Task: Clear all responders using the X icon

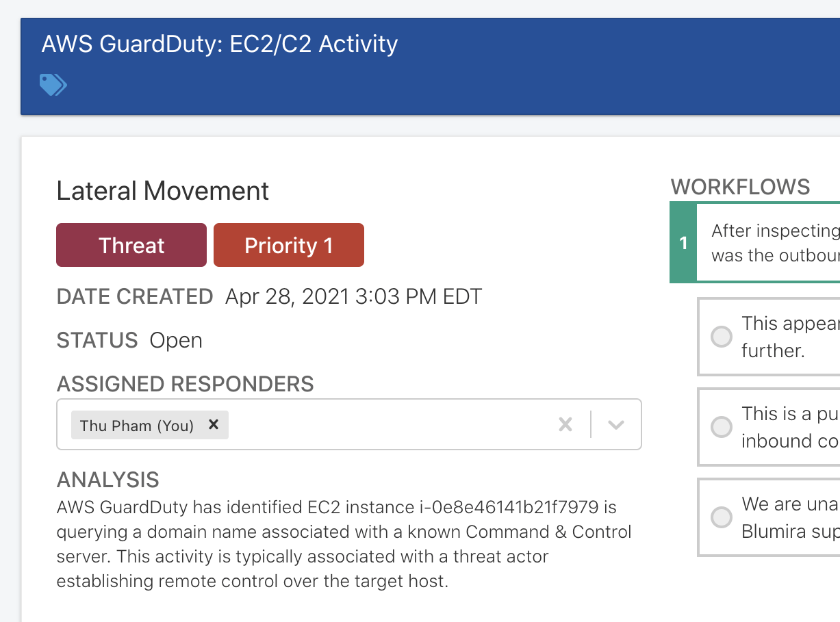Action: [x=565, y=424]
